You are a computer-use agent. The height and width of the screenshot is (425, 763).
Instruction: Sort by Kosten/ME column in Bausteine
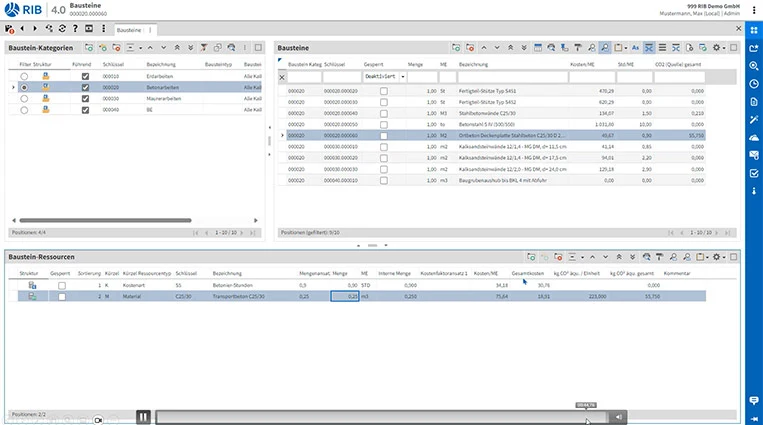[x=582, y=64]
